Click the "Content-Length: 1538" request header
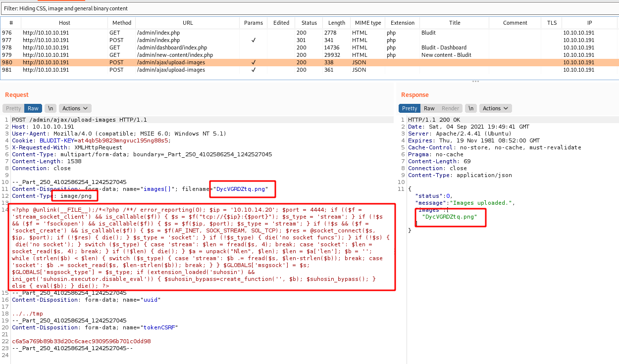619x364 pixels. [x=46, y=161]
